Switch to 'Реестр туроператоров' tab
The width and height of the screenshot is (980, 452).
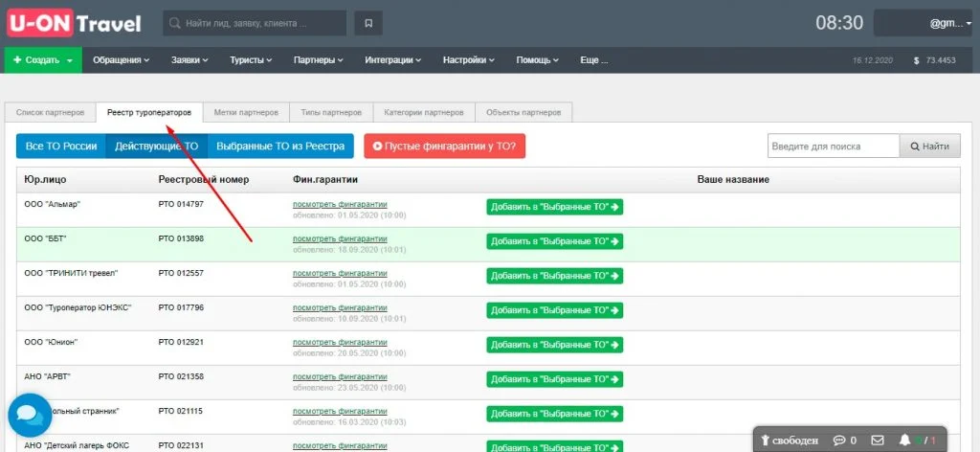tap(149, 113)
